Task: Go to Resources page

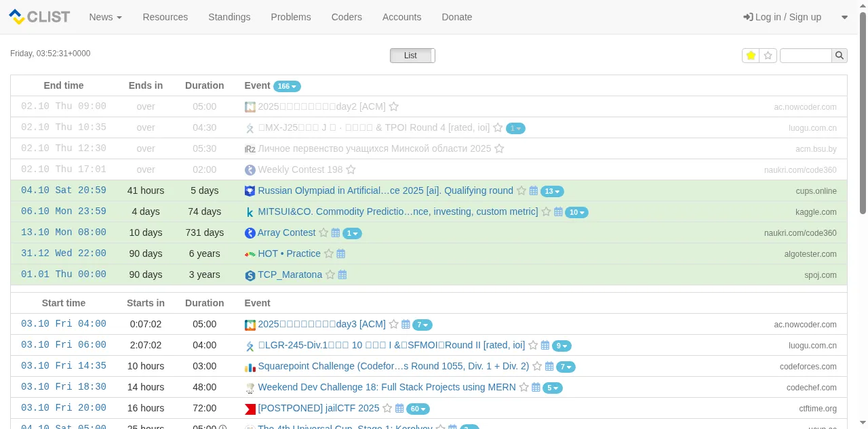Action: [x=165, y=17]
